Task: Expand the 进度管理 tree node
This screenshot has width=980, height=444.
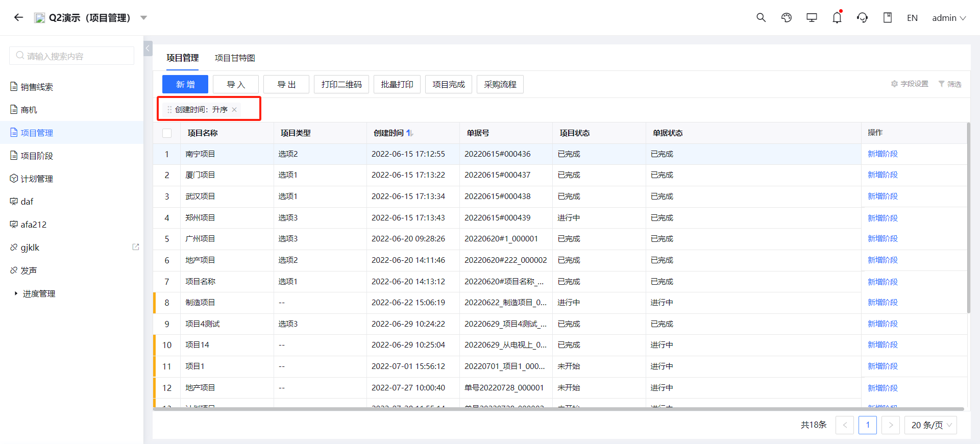Action: click(16, 293)
